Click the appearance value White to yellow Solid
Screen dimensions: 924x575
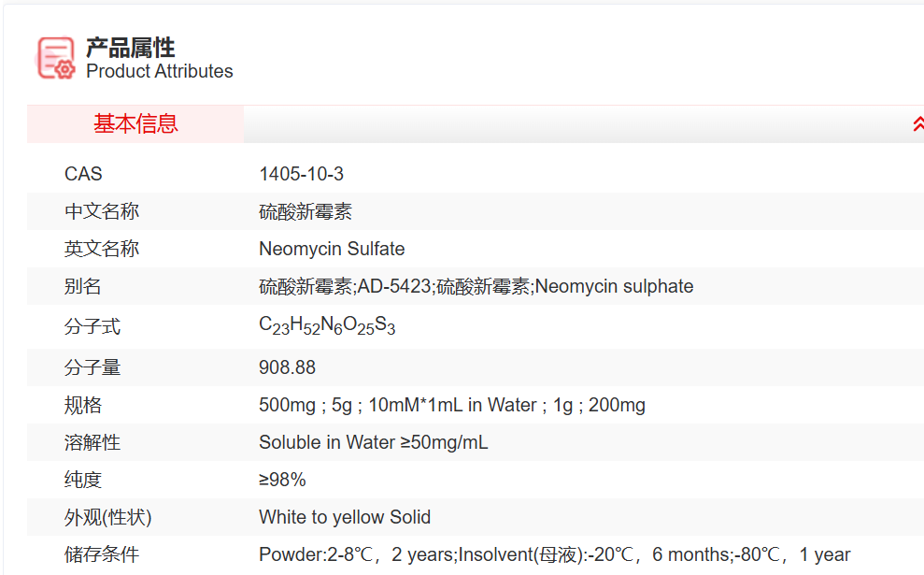coord(345,518)
